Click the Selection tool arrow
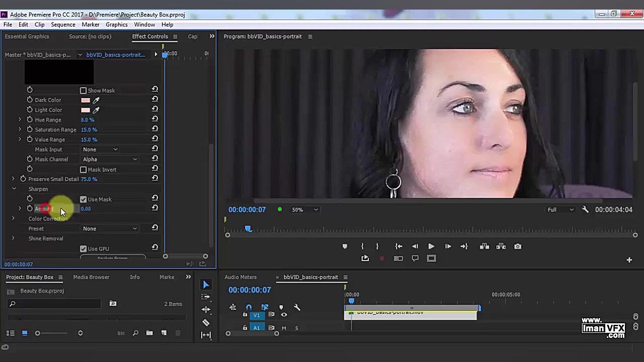The image size is (644, 362). (206, 285)
